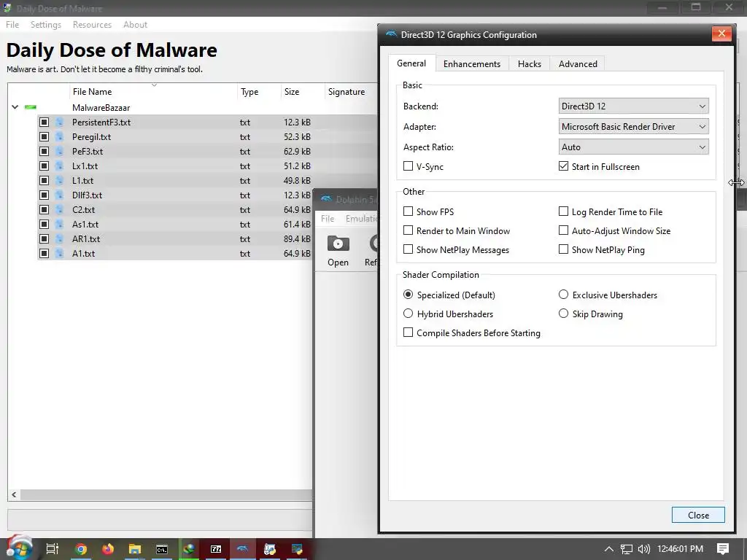Click the file icon beside PeF3.txt
The image size is (747, 560).
[x=59, y=152]
